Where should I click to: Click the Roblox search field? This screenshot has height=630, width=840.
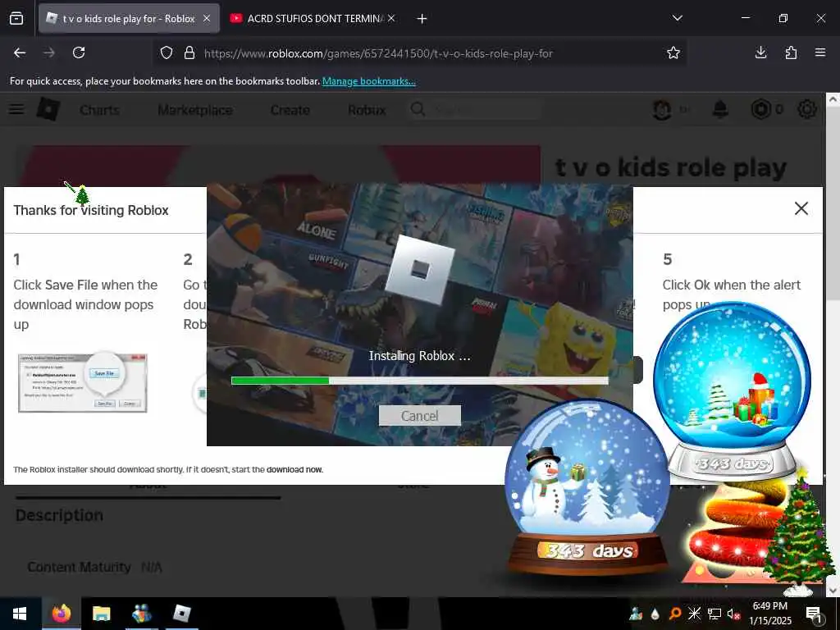tap(477, 110)
